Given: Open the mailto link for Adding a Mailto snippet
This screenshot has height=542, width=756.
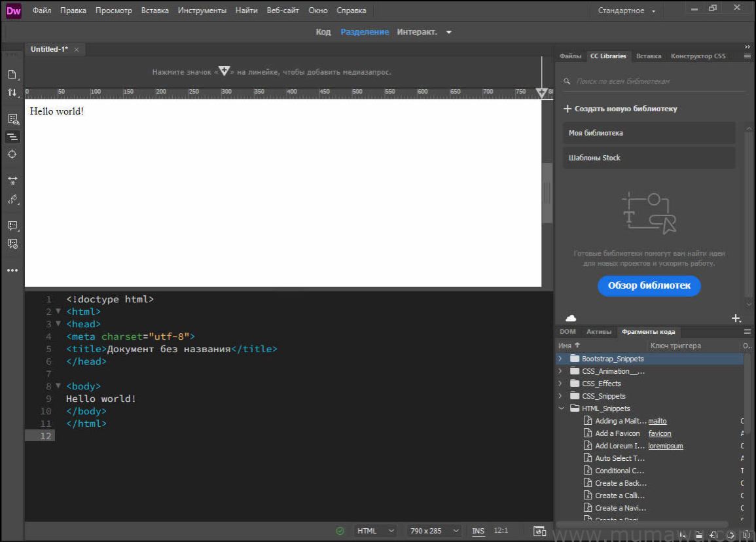Looking at the screenshot, I should 657,420.
